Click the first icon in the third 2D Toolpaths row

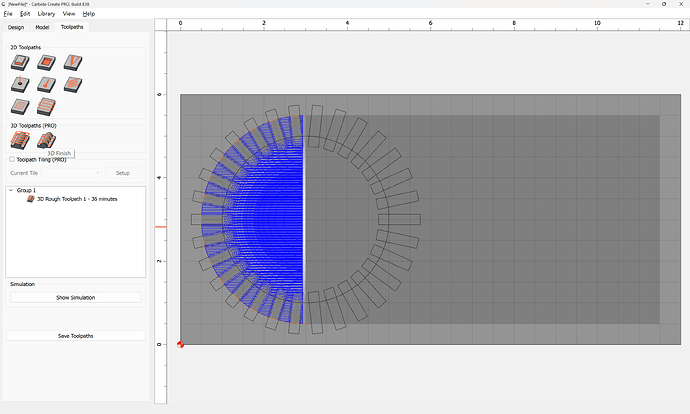[20, 106]
